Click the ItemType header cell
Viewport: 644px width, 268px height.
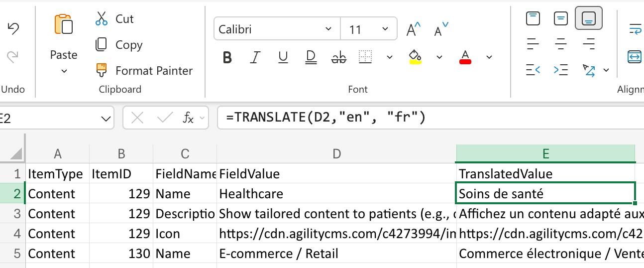[x=58, y=174]
